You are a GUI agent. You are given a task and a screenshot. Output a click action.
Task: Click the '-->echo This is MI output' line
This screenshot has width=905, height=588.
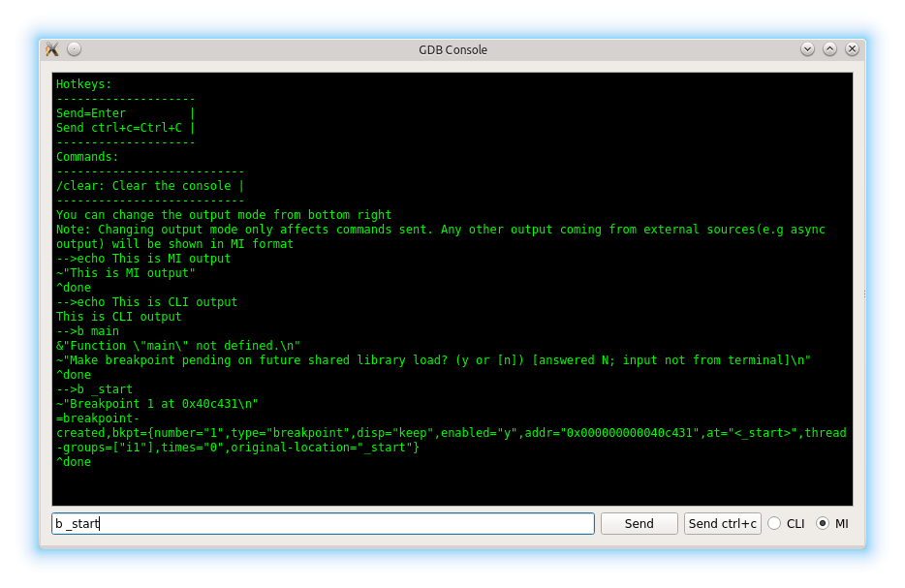coord(143,259)
